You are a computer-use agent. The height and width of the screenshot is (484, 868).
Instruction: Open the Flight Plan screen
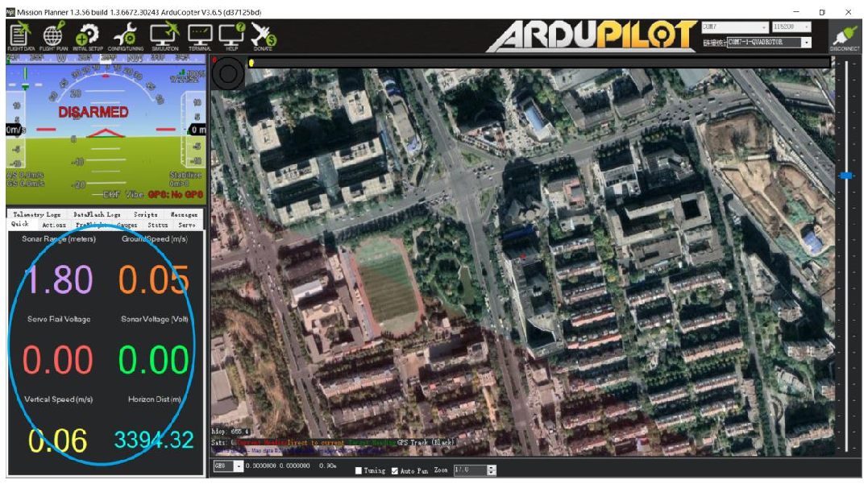[54, 36]
